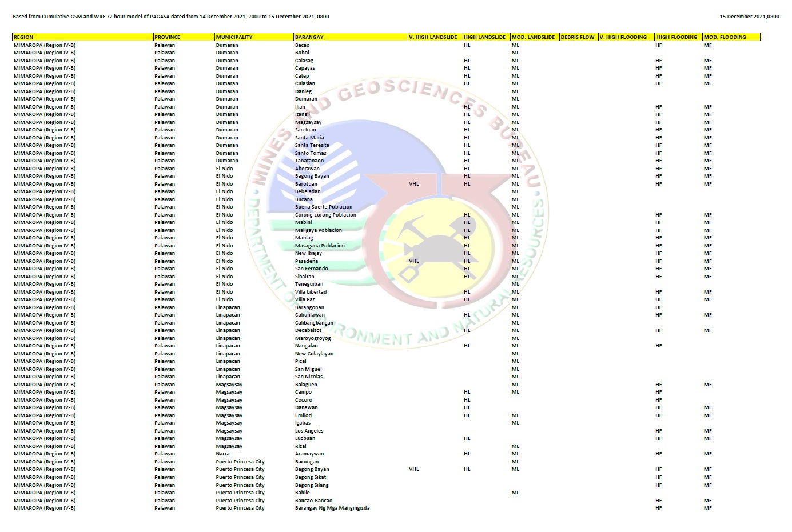The width and height of the screenshot is (792, 532).
Task: Select barangay cell 'Santa Teresita'
Action: point(312,145)
